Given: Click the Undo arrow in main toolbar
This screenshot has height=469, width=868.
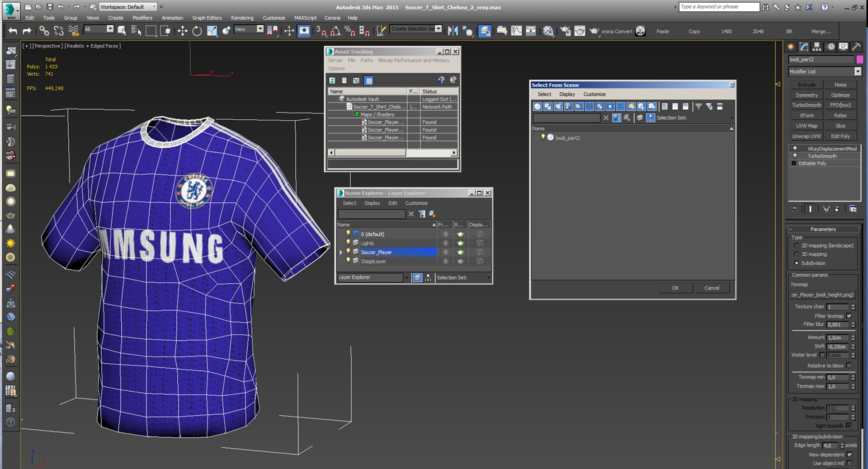Looking at the screenshot, I should pyautogui.click(x=13, y=31).
